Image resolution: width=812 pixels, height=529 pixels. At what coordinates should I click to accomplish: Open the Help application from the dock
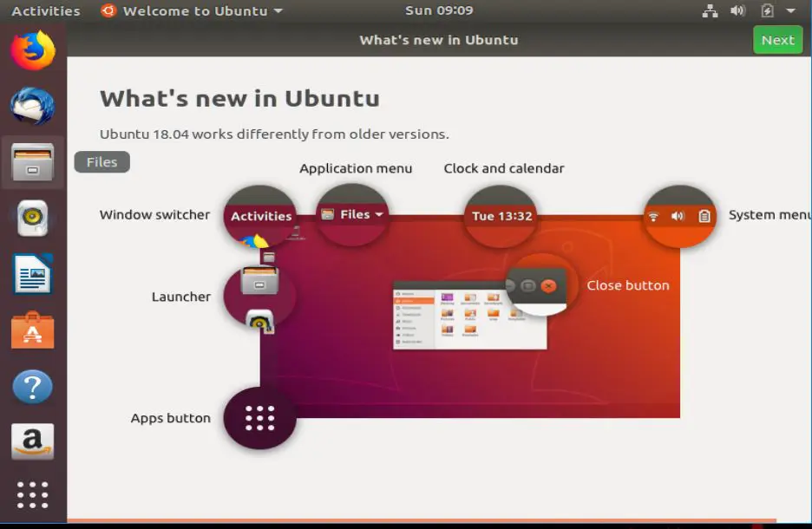tap(33, 387)
